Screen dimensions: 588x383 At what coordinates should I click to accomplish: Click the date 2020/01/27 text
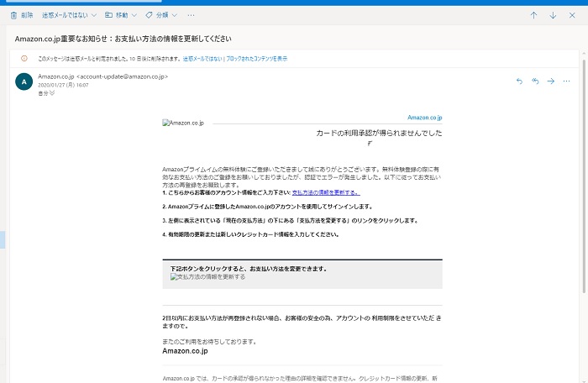(x=51, y=85)
